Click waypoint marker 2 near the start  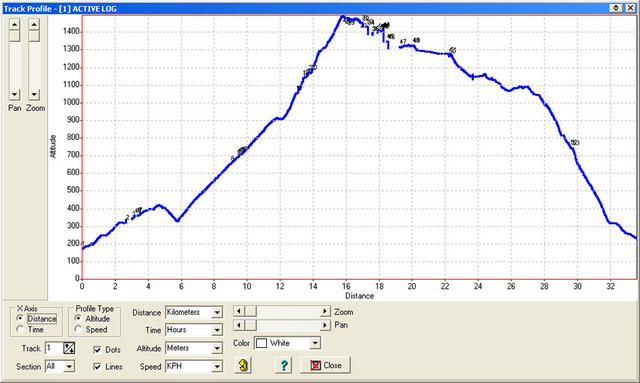pyautogui.click(x=128, y=218)
